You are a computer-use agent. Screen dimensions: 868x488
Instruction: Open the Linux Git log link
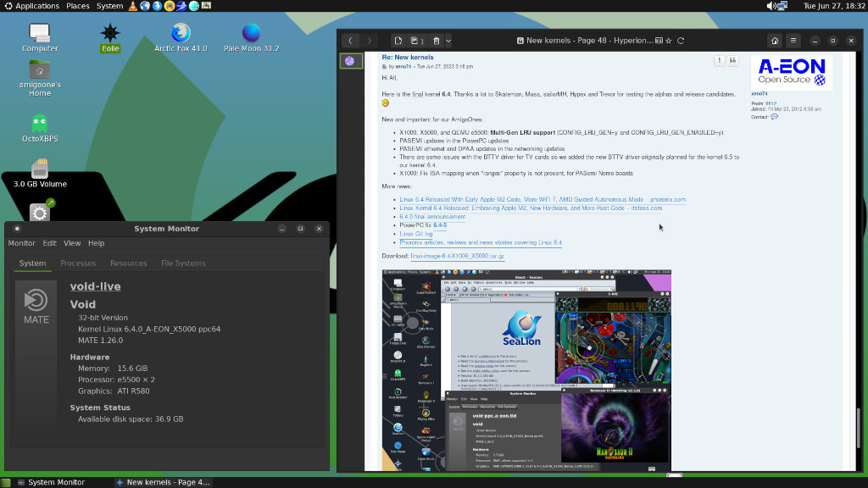pyautogui.click(x=415, y=234)
